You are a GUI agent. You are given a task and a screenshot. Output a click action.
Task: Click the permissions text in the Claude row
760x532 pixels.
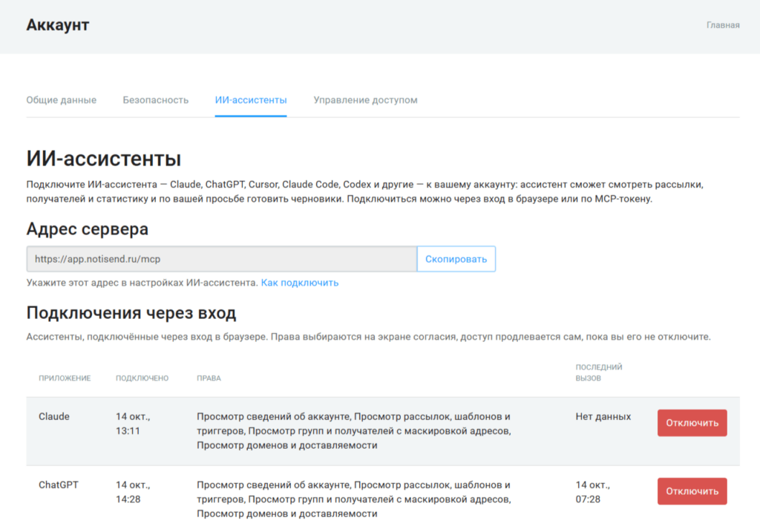coord(354,431)
